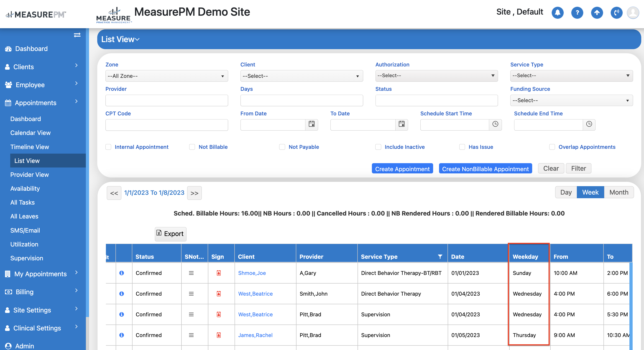The width and height of the screenshot is (644, 350).
Task: Open the From Date calendar picker
Action: 312,124
